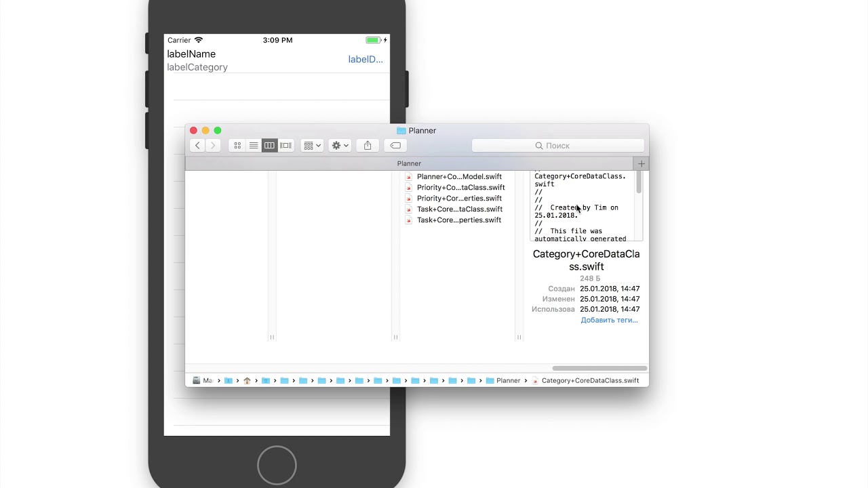This screenshot has width=868, height=488.
Task: Click the home folder icon in path bar
Action: (247, 380)
